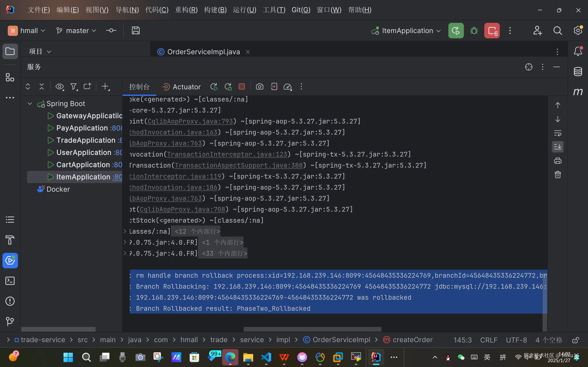Select TradeApplication in services tree
Image resolution: width=588 pixels, height=367 pixels.
(x=86, y=140)
